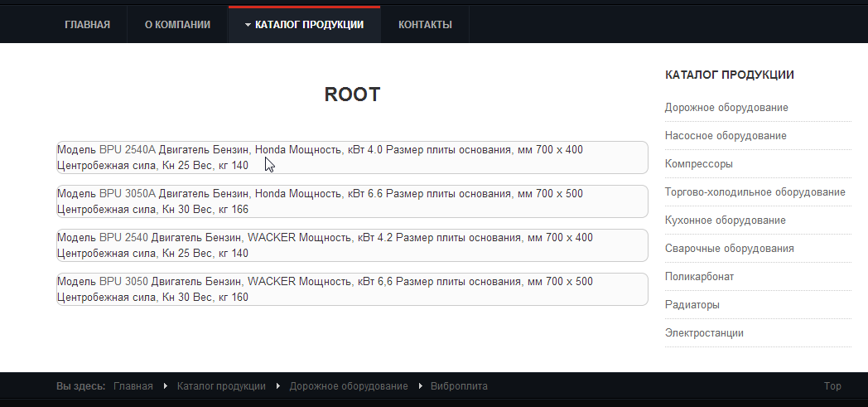The height and width of the screenshot is (407, 868).
Task: Open the КАТАЛОГ ПРОДУКЦИИ menu tab
Action: [305, 24]
